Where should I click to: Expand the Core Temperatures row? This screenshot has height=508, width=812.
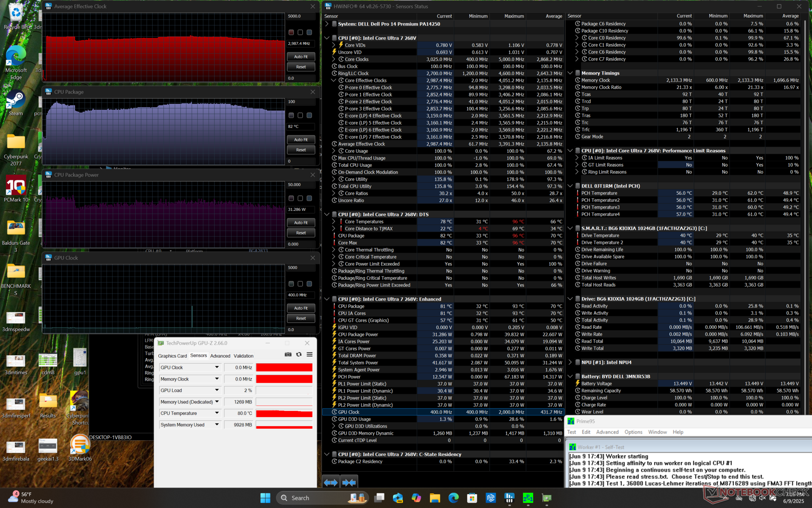point(334,221)
